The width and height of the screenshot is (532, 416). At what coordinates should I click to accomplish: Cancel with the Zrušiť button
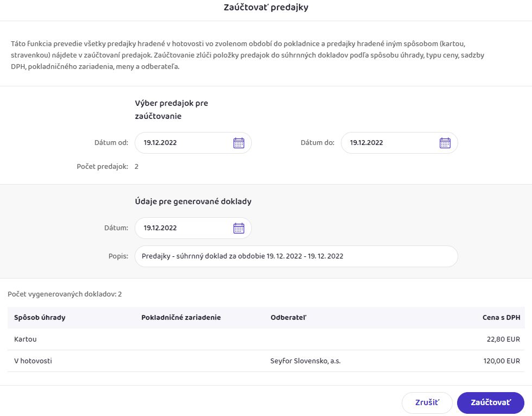pos(427,403)
